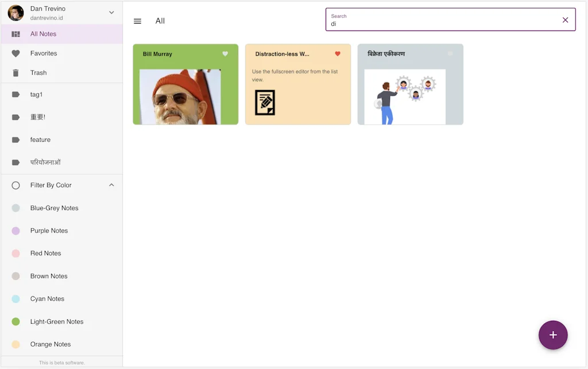The width and height of the screenshot is (588, 369).
Task: Click inside the Search input field
Action: click(442, 23)
